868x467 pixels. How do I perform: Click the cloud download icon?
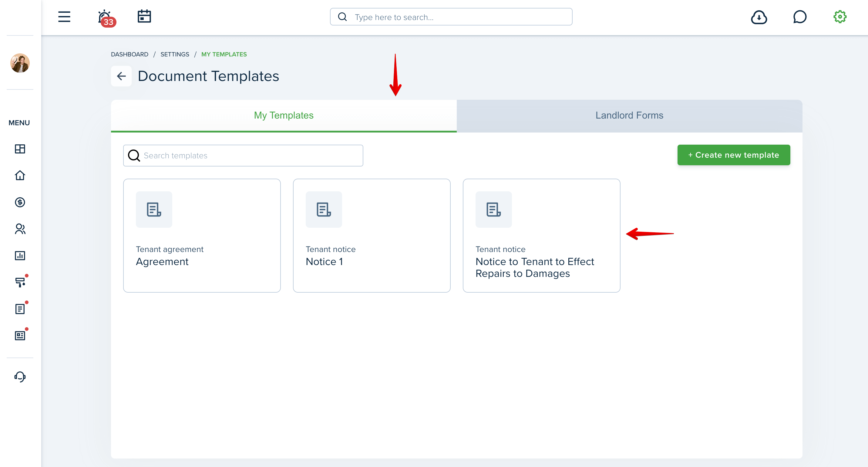[x=759, y=17]
